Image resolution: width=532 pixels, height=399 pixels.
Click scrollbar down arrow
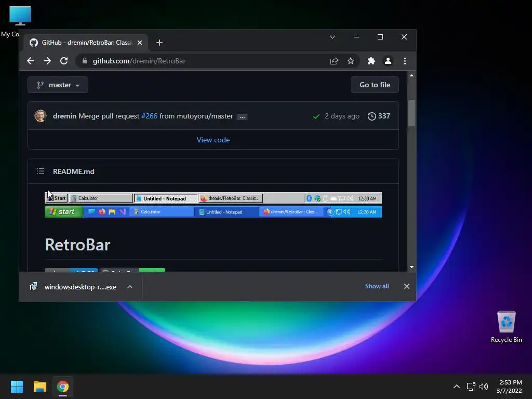[x=411, y=268]
